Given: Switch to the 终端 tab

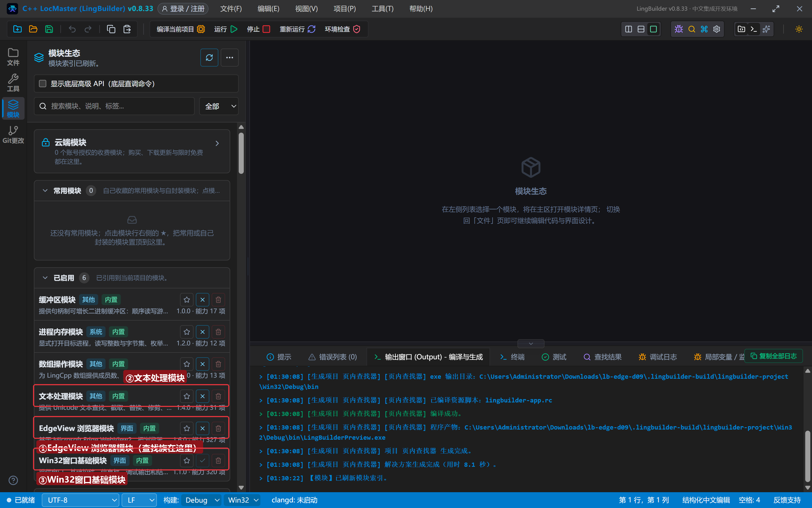Looking at the screenshot, I should [x=512, y=357].
